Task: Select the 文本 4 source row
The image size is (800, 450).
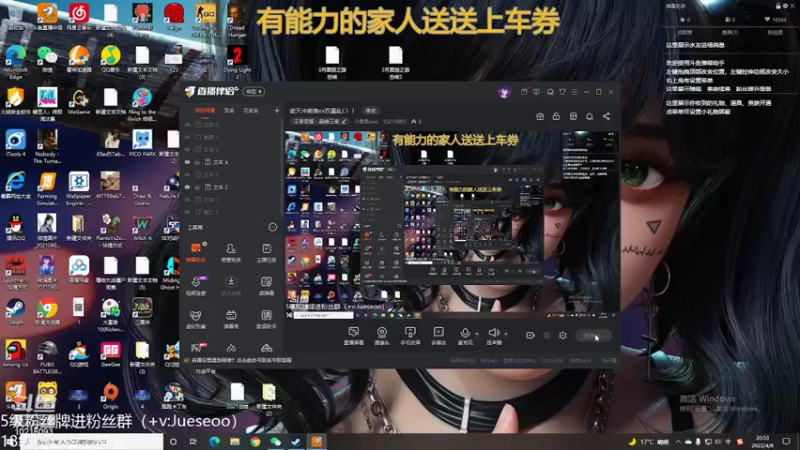Action: point(231,162)
